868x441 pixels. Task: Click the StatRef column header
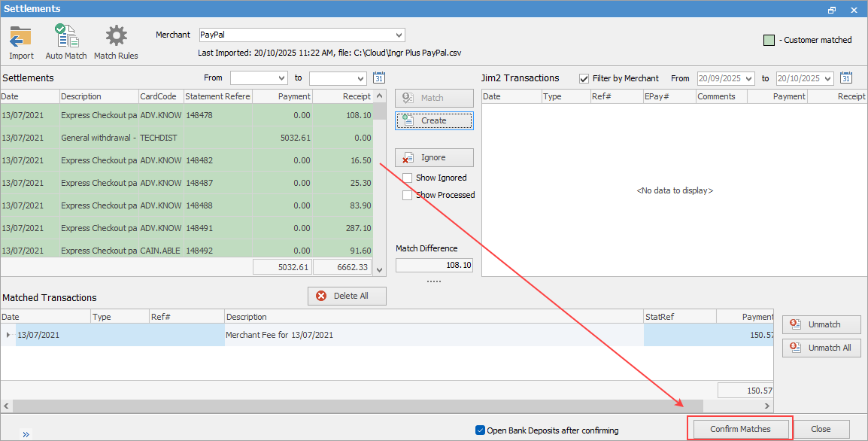(679, 317)
